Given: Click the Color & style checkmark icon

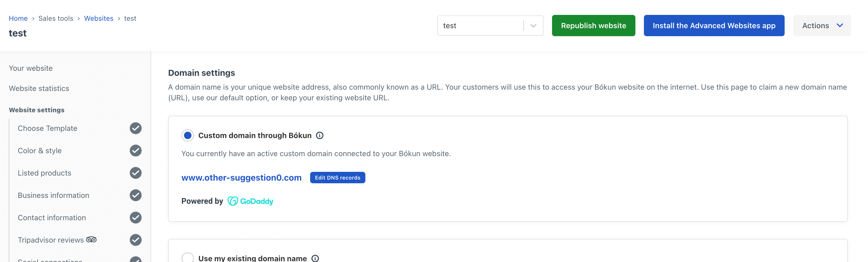Looking at the screenshot, I should click(135, 151).
